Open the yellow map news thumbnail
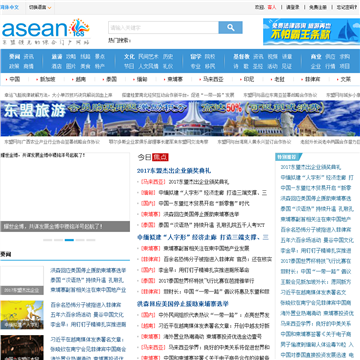360x360 pixels. (22, 315)
